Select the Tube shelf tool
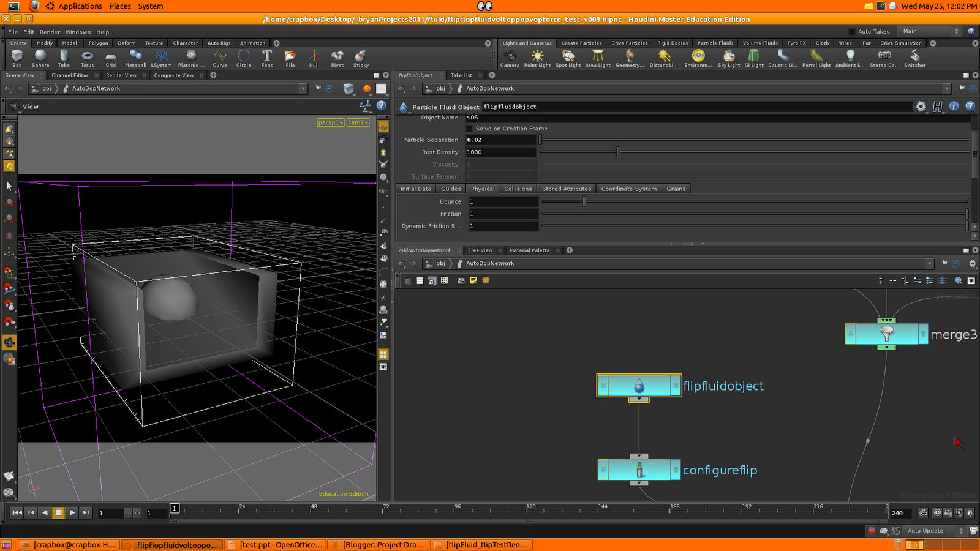 click(64, 58)
